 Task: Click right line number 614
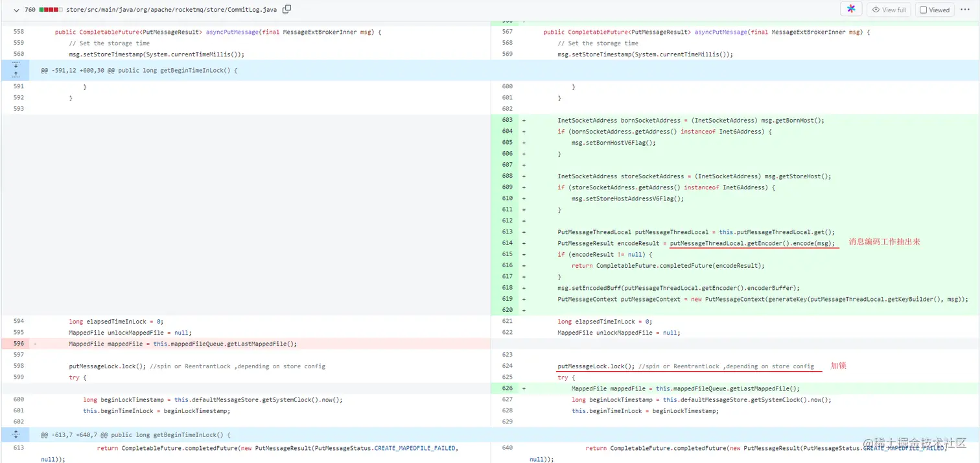(507, 243)
